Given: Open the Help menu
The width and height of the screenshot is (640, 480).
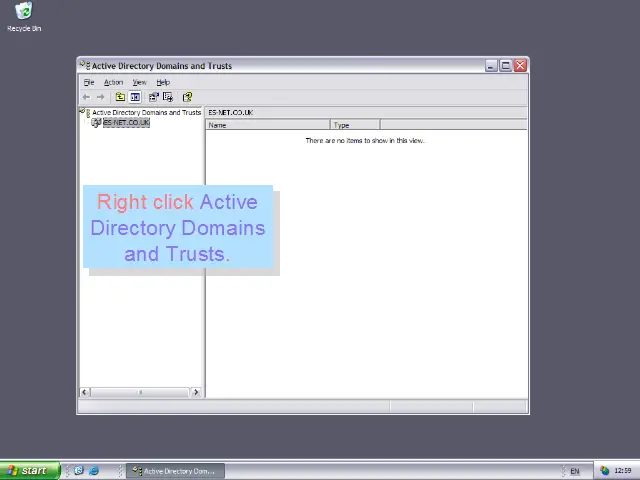Looking at the screenshot, I should [x=163, y=82].
